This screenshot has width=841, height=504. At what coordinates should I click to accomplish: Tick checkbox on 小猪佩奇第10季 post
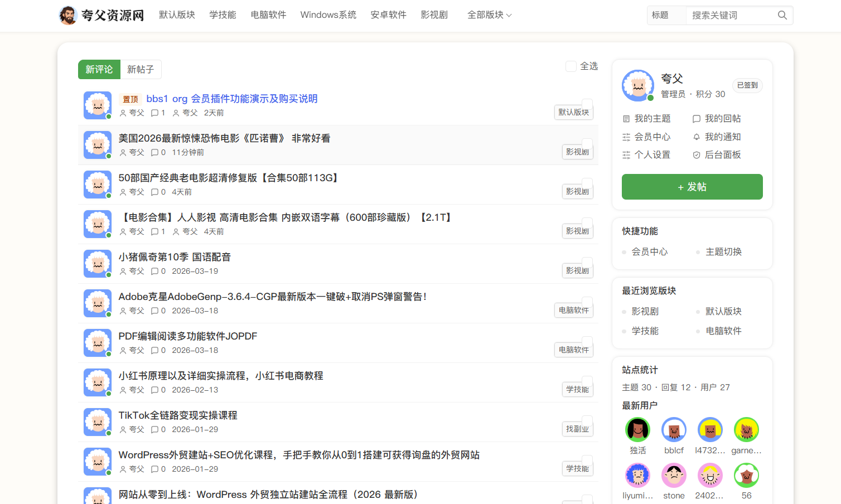[587, 263]
